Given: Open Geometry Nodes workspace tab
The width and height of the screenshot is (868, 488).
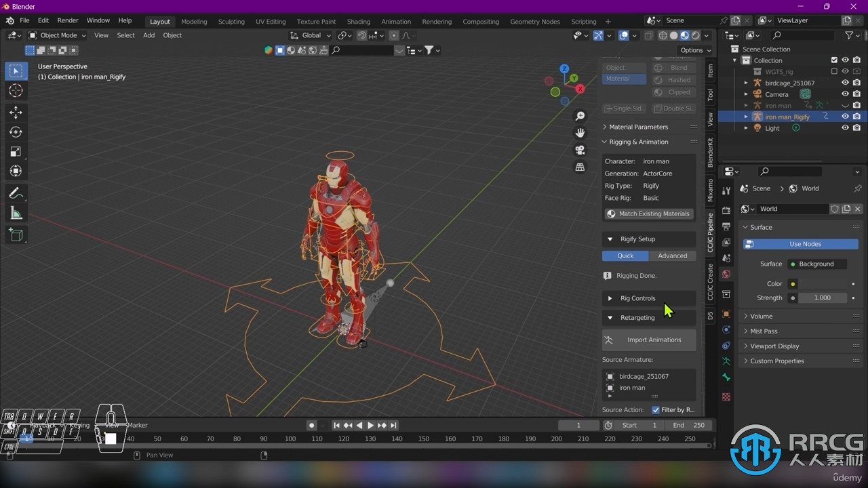Looking at the screenshot, I should (x=535, y=22).
